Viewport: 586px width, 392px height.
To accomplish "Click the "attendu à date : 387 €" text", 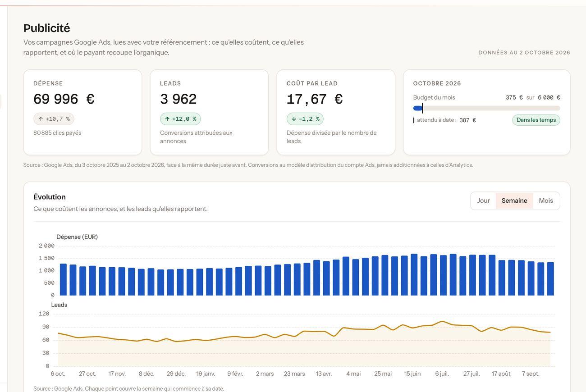I will coord(445,120).
